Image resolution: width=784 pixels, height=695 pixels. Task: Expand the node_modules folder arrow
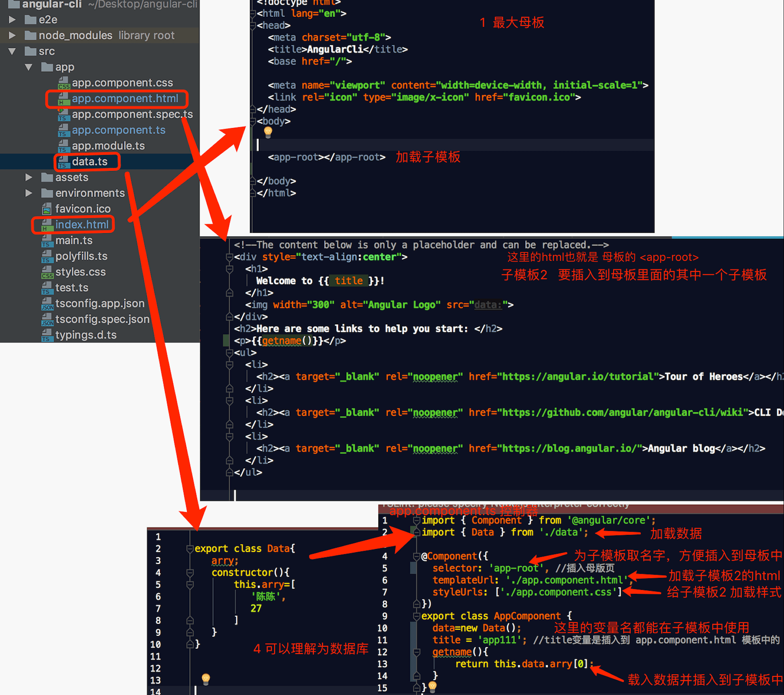click(x=12, y=35)
